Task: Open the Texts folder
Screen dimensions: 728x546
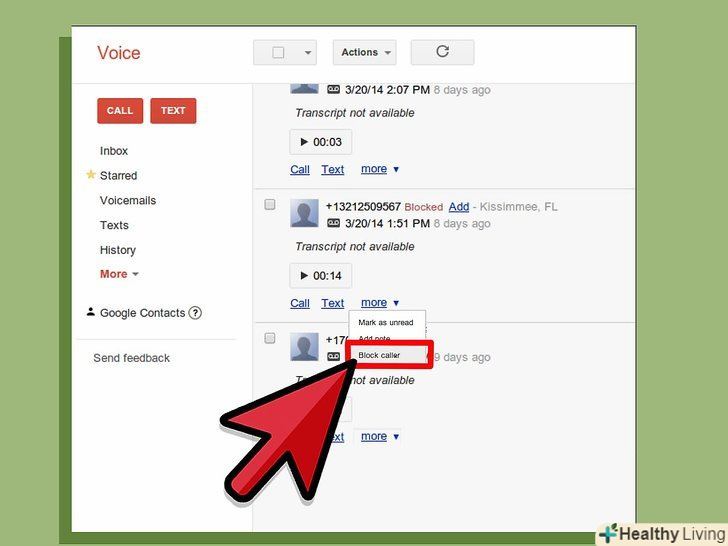Action: point(114,225)
